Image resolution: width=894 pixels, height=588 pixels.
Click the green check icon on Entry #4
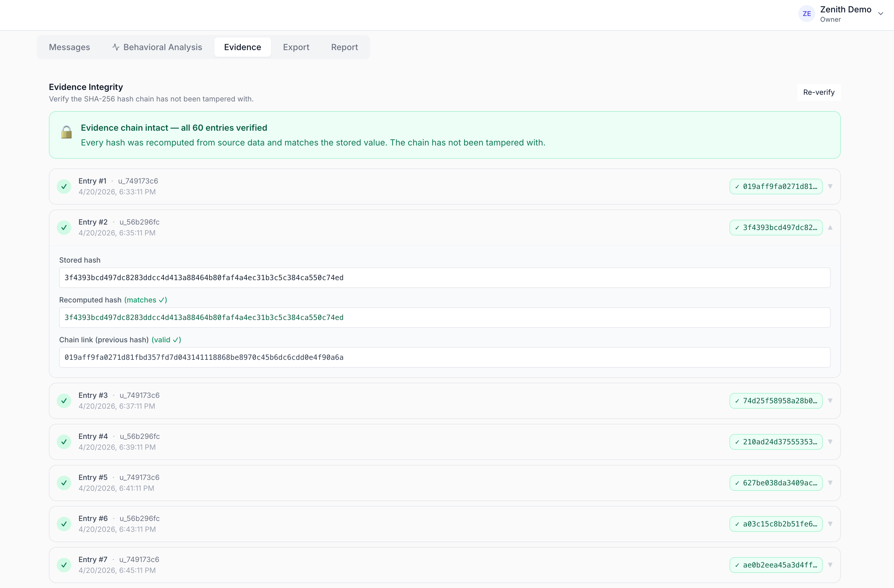[x=64, y=442]
